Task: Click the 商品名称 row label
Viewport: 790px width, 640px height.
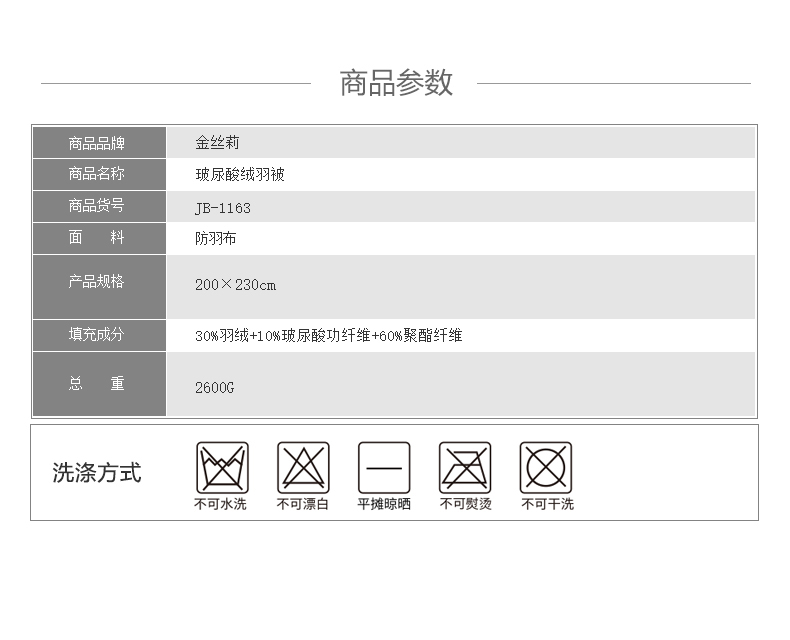Action: 96,174
